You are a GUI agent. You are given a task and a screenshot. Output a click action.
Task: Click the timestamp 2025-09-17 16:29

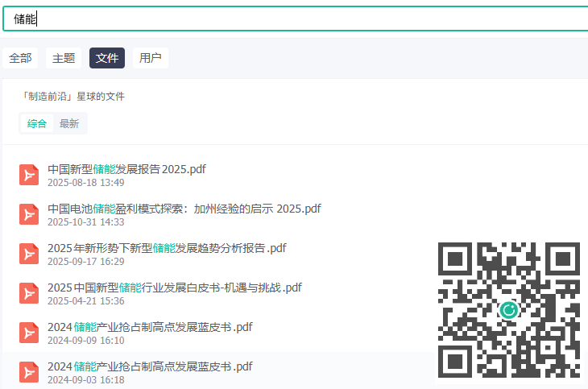pos(86,262)
